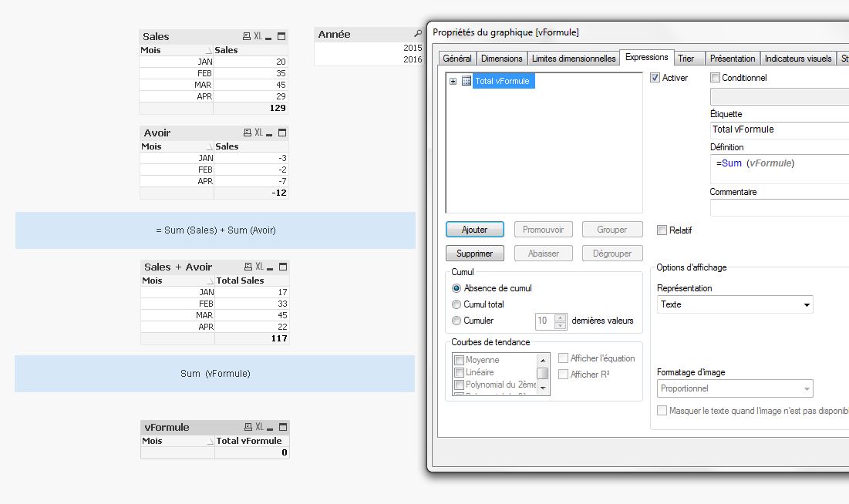This screenshot has width=849, height=504.
Task: Click the table icon beside Total vFormule expression
Action: pyautogui.click(x=467, y=81)
